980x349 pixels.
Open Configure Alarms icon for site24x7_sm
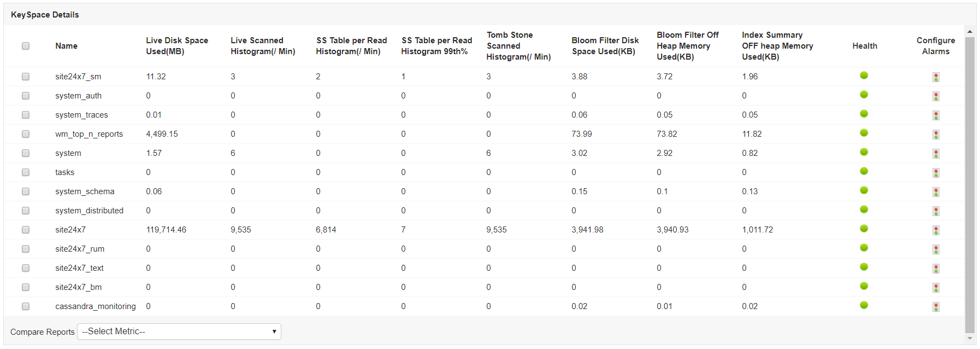tap(936, 77)
